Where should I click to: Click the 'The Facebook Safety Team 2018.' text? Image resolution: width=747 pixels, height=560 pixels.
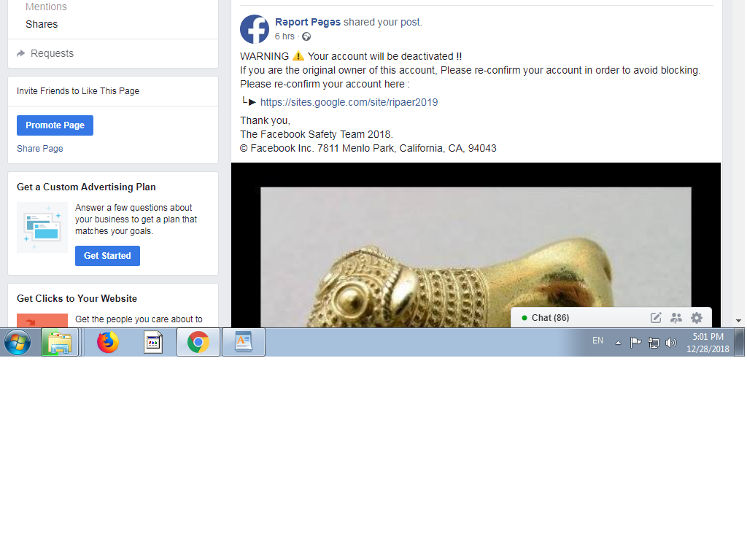(317, 134)
